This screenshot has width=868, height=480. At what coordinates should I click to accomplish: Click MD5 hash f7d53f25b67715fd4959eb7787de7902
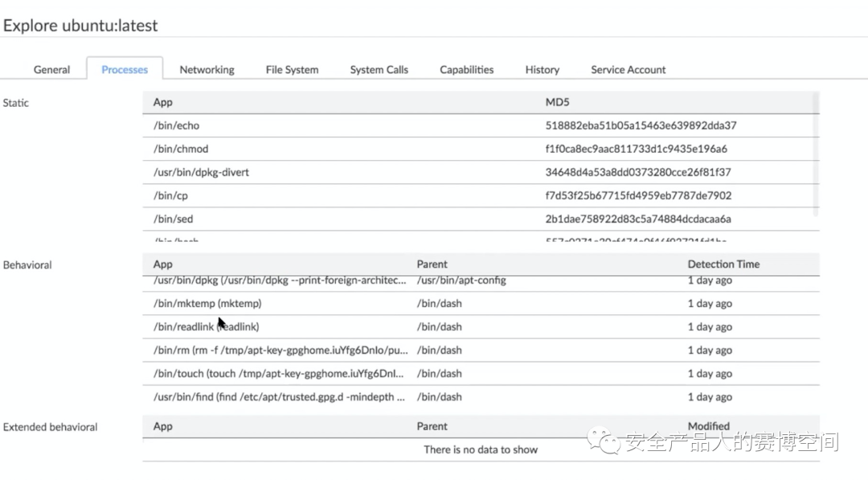coord(638,195)
